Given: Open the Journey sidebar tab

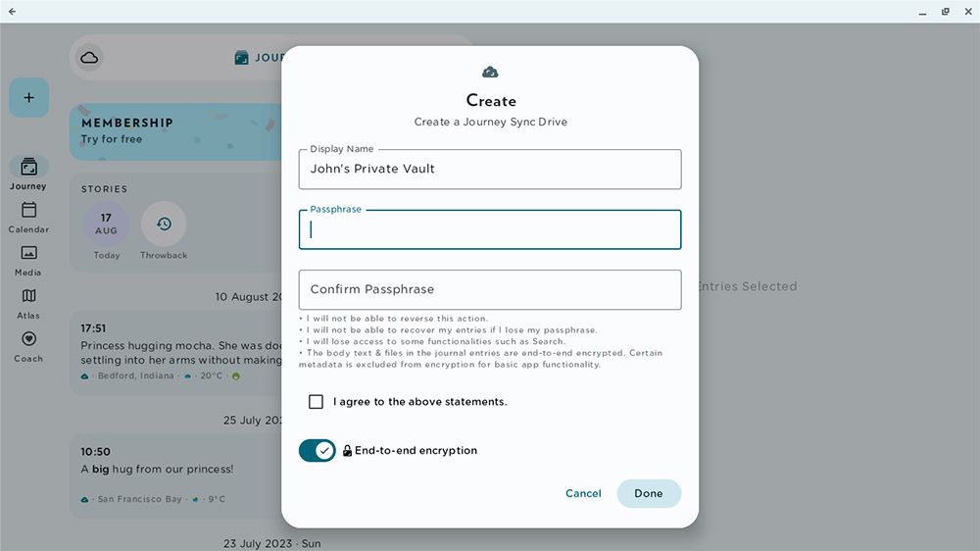Looking at the screenshot, I should click(28, 174).
